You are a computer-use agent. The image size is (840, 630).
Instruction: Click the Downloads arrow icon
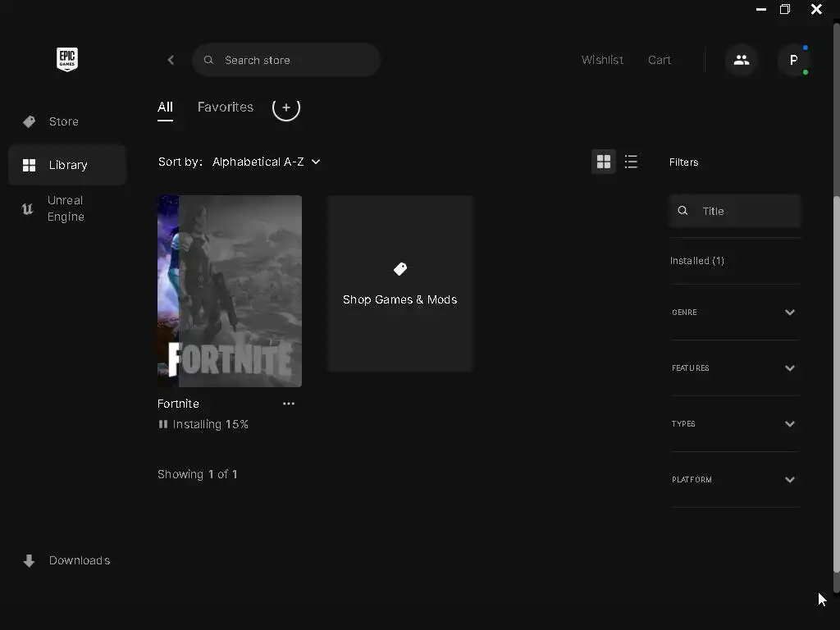click(29, 560)
